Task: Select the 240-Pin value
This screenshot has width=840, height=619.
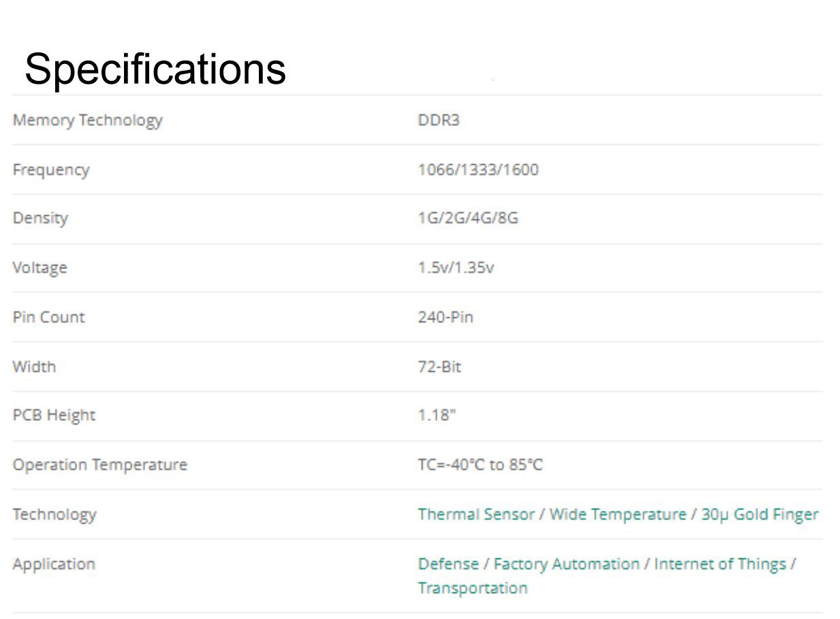Action: [446, 317]
